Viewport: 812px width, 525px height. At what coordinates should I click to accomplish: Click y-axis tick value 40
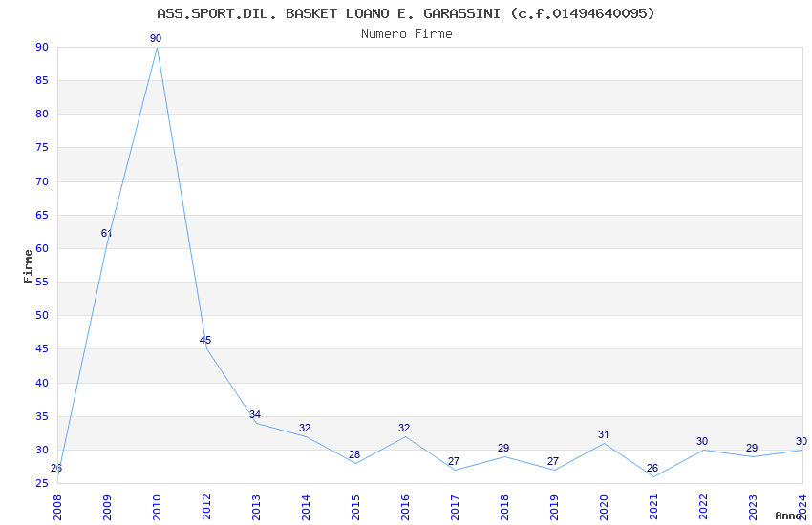click(42, 383)
